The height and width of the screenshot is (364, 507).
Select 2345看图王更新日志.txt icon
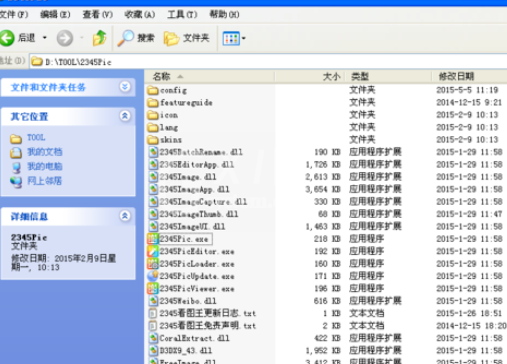coord(153,313)
